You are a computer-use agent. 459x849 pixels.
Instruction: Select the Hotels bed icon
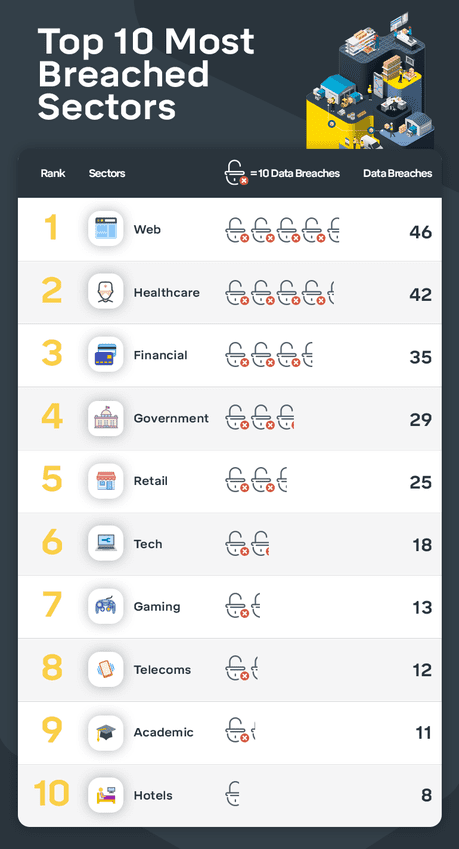pos(106,795)
